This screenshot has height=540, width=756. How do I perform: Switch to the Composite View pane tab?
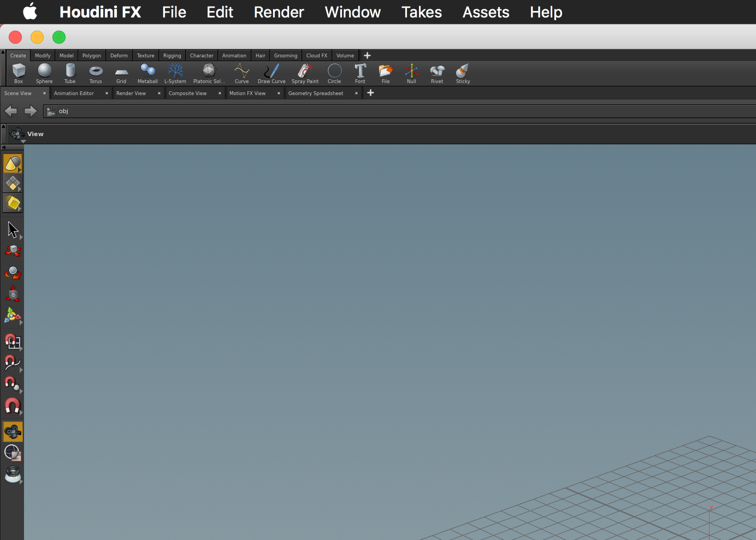[x=187, y=93]
